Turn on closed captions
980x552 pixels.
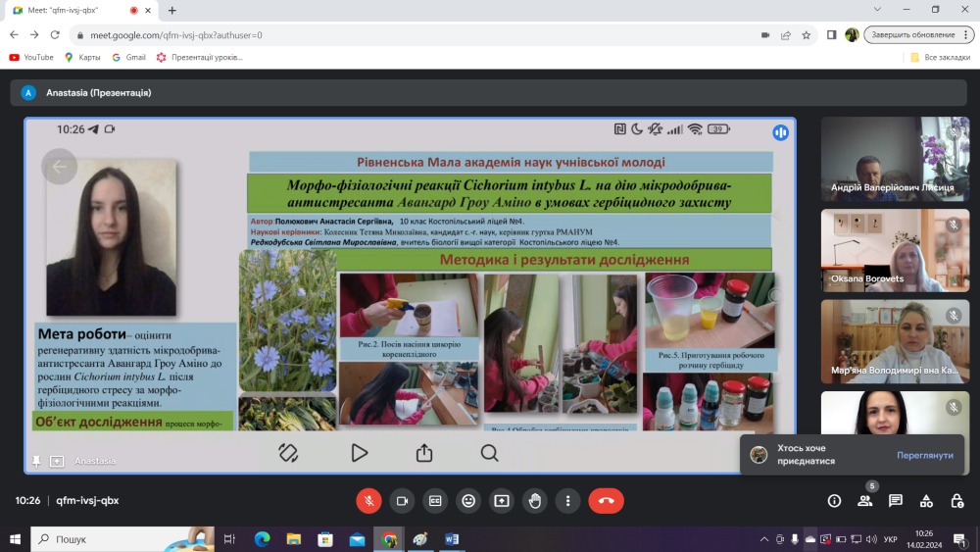coord(435,501)
